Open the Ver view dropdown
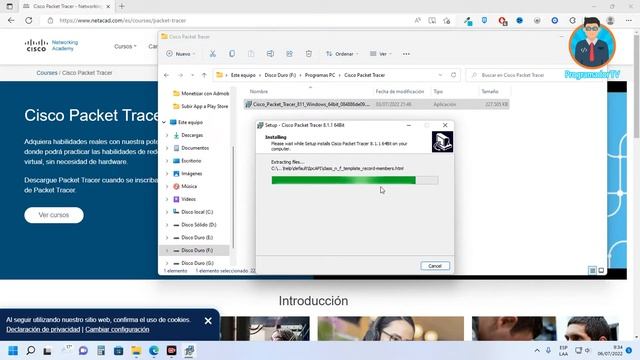This screenshot has width=640, height=360. (x=380, y=54)
